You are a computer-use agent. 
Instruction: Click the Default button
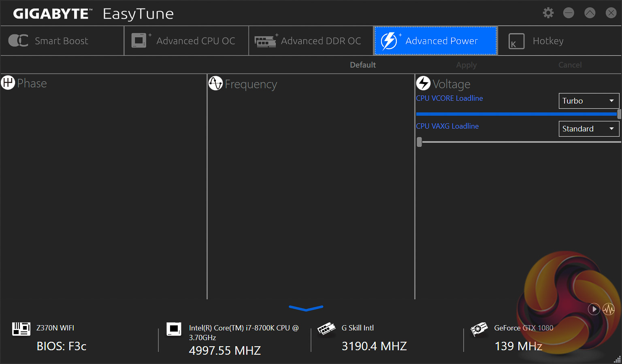(x=363, y=65)
